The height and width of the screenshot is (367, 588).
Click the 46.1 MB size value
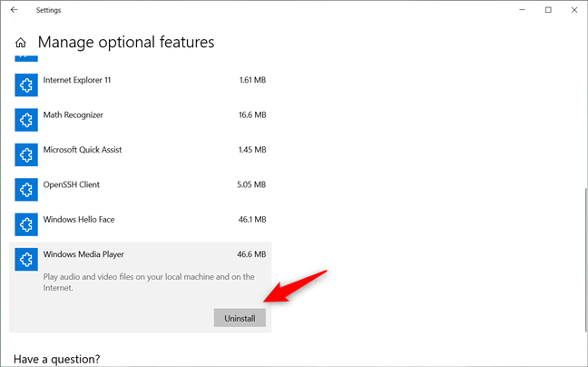(252, 220)
